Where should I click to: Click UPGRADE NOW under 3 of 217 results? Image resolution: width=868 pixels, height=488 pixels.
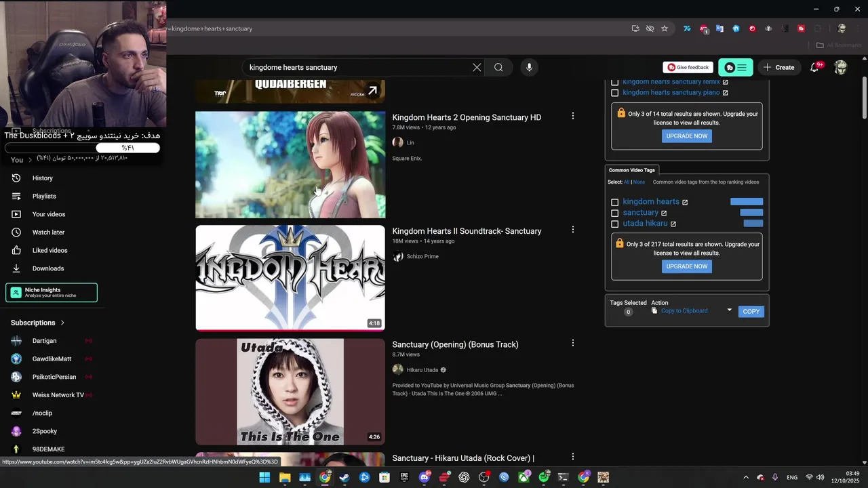pyautogui.click(x=687, y=266)
